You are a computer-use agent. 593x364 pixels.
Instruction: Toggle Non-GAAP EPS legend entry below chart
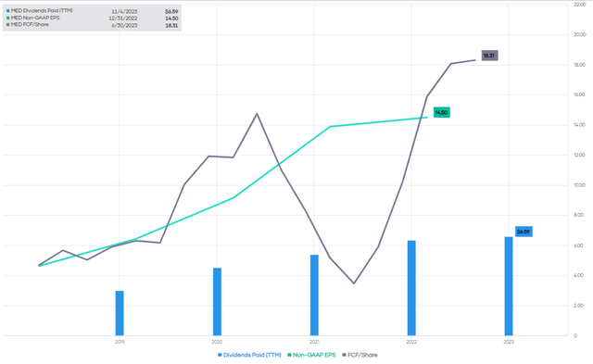click(x=311, y=355)
